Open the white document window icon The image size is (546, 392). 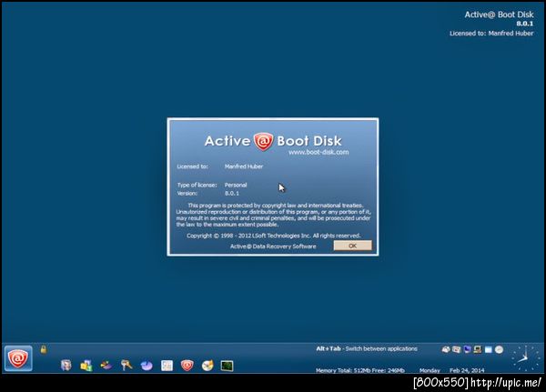click(167, 366)
